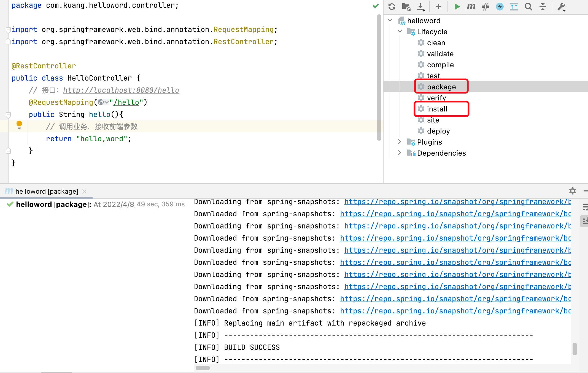Image resolution: width=588 pixels, height=373 pixels.
Task: Select the helloword [package] run tab
Action: pyautogui.click(x=46, y=191)
